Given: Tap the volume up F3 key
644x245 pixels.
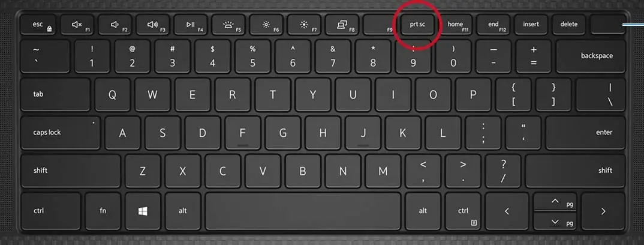Looking at the screenshot, I should [152, 25].
